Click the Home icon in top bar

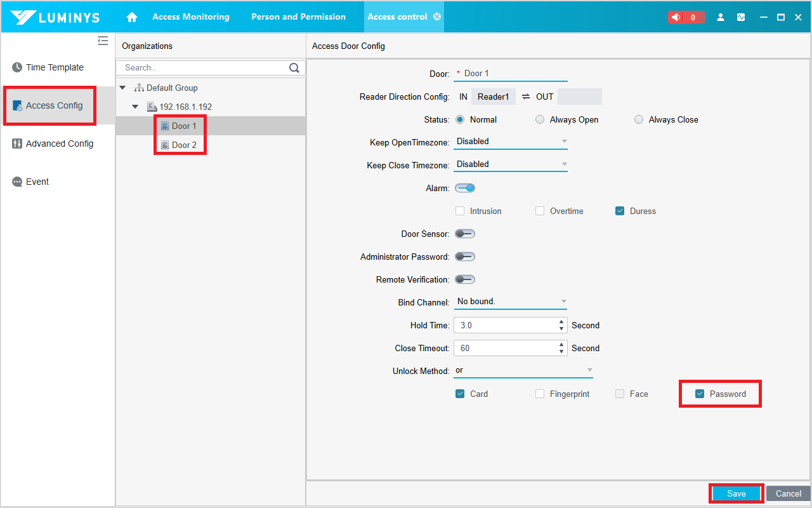(132, 17)
